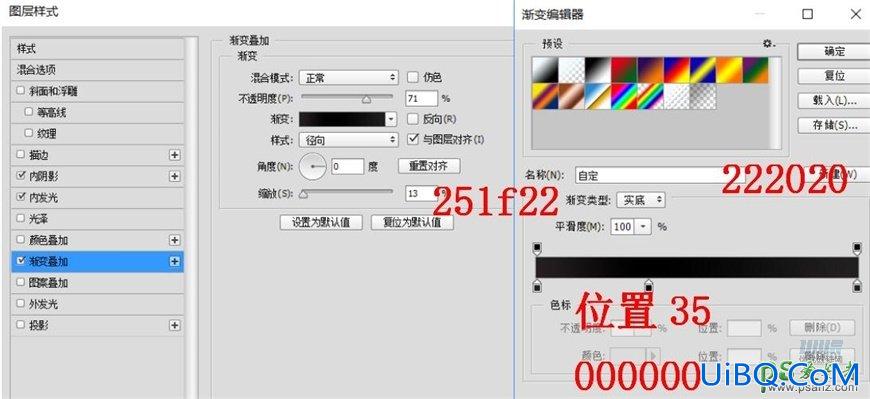Click the 重置对齐 button
Image resolution: width=870 pixels, height=399 pixels.
(429, 165)
